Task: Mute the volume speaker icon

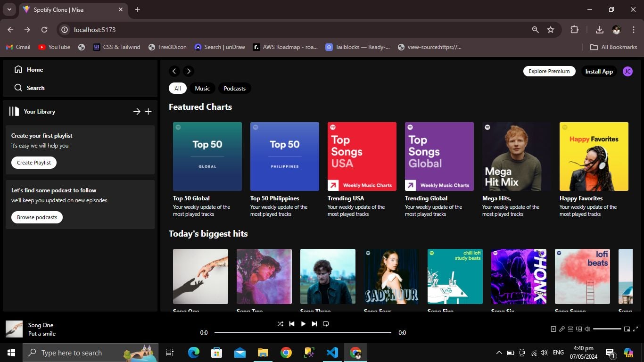Action: (x=587, y=329)
